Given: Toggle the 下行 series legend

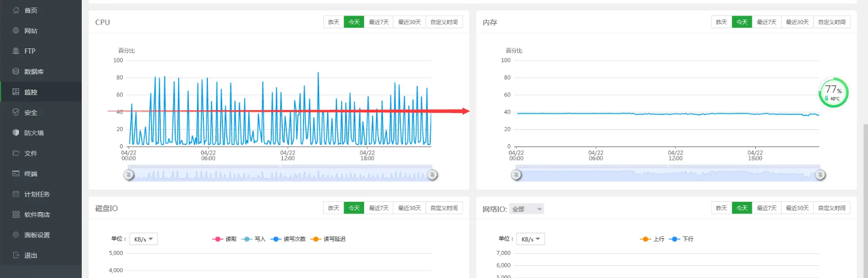Looking at the screenshot, I should pyautogui.click(x=681, y=239).
